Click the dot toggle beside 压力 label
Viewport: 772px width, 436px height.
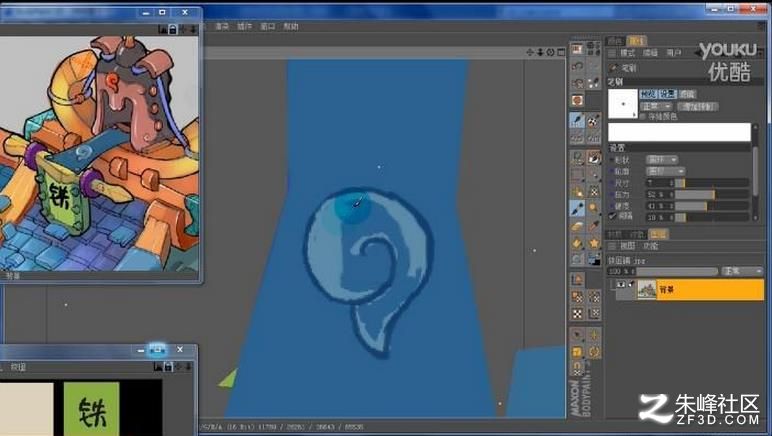[612, 194]
